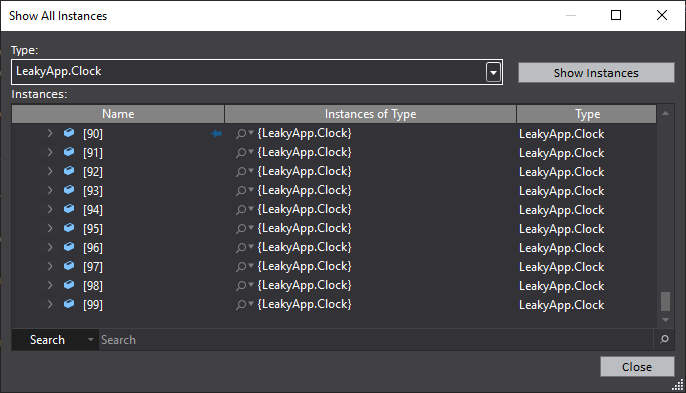Expand instance [97] in the tree

click(50, 266)
